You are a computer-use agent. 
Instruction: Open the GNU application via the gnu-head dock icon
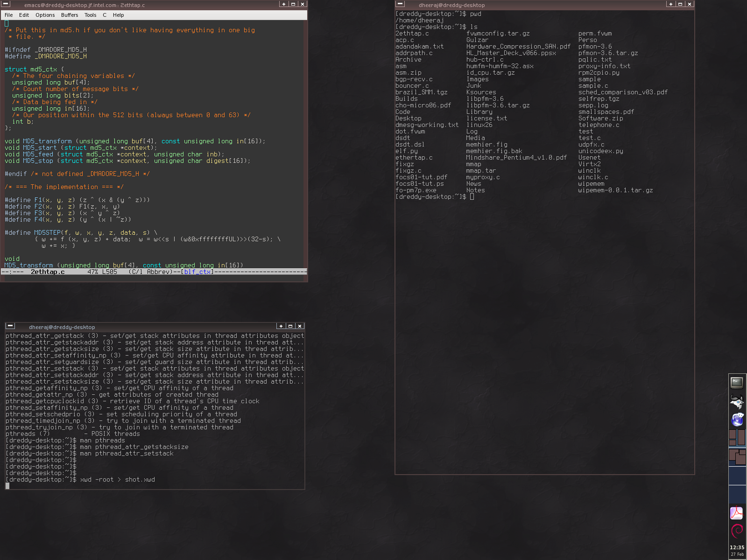[737, 400]
